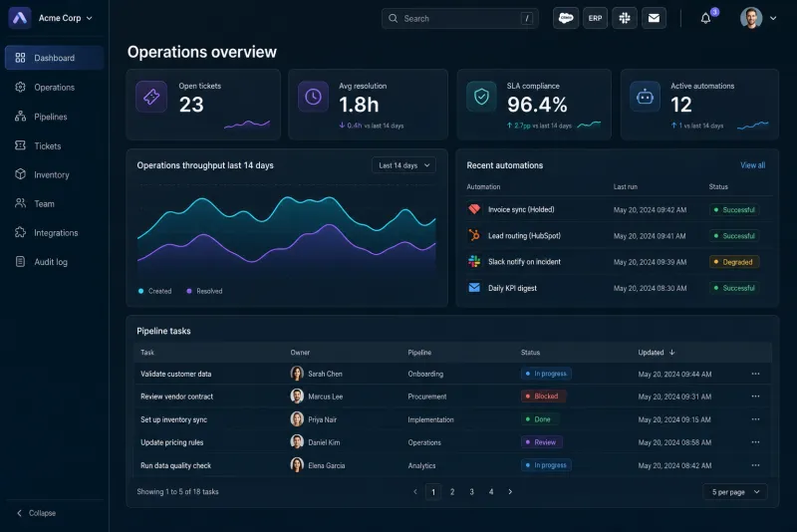Open more options for Set up inventory sync
Viewport: 797px width, 532px height.
click(755, 419)
